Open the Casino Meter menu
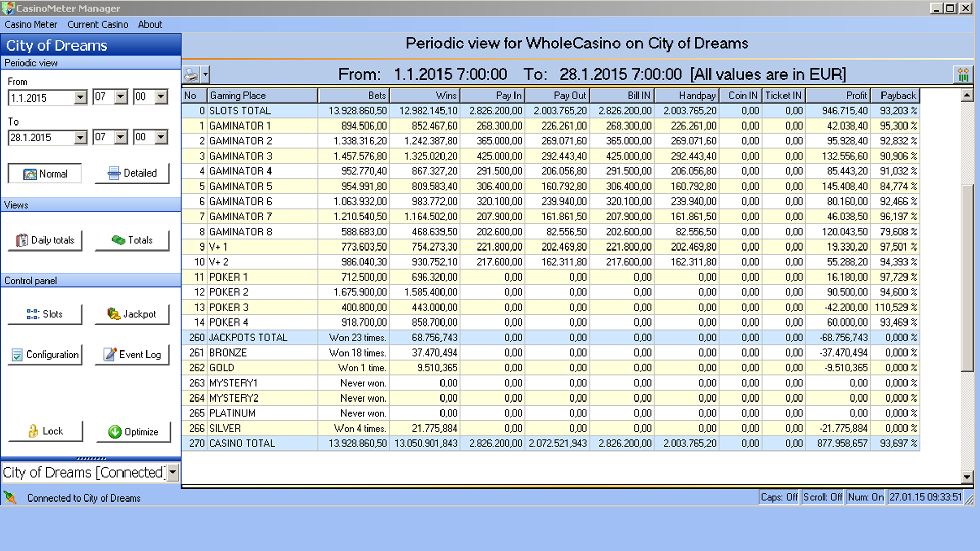This screenshot has height=551, width=980. point(31,24)
